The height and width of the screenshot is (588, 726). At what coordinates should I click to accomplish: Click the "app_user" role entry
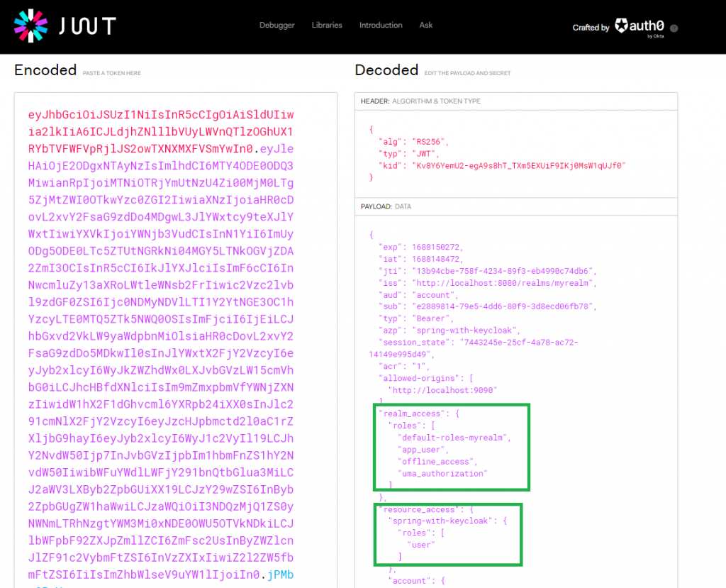click(420, 450)
